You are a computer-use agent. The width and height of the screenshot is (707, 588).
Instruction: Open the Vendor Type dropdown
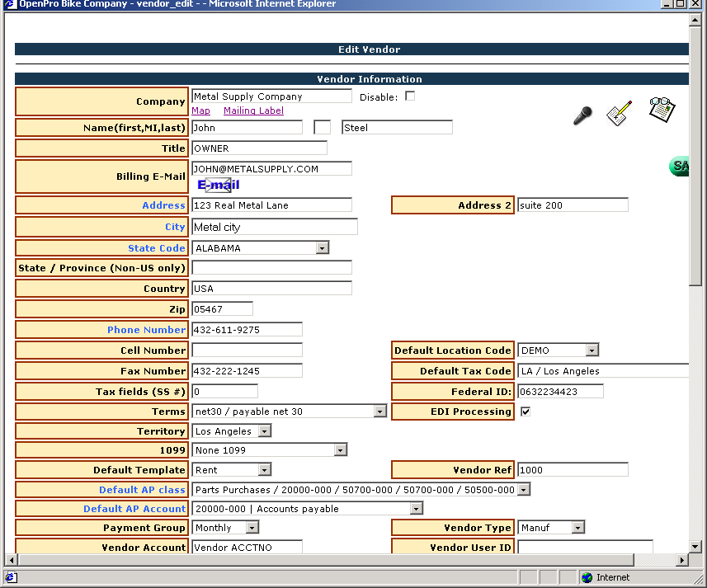point(578,528)
